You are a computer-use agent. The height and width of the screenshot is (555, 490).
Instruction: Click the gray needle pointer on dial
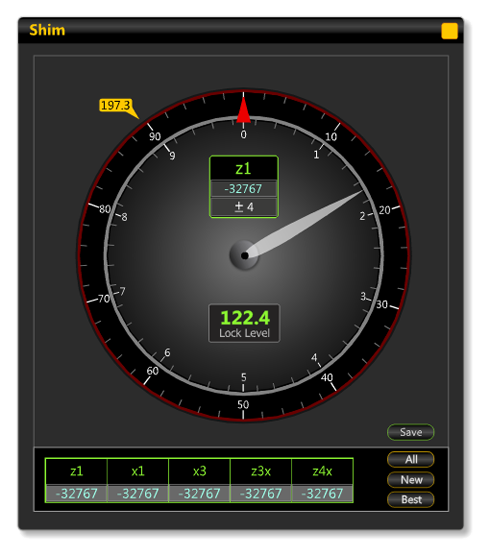304,223
